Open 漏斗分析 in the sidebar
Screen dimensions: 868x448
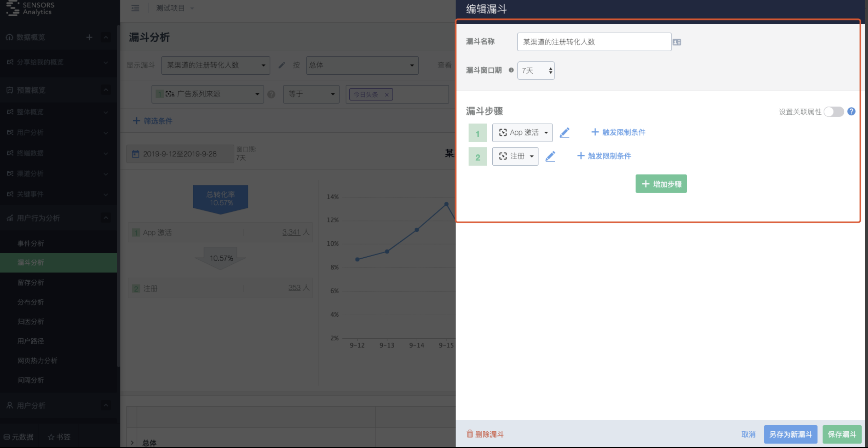coord(58,262)
